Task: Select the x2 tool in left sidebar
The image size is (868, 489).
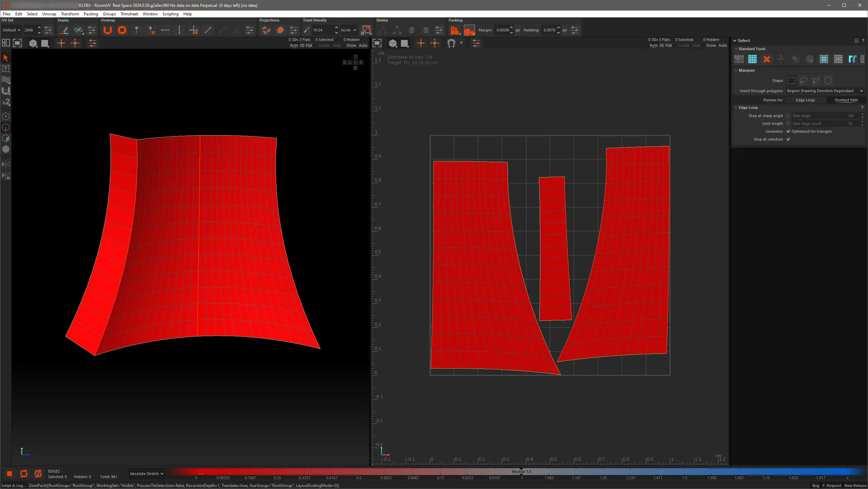Action: [x=6, y=102]
